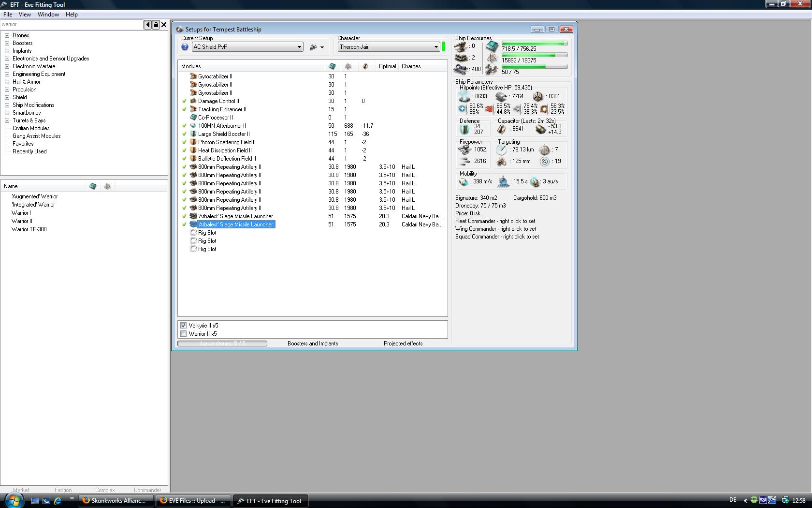This screenshot has width=812, height=508.
Task: Click the lock icon beside search box
Action: (156, 25)
